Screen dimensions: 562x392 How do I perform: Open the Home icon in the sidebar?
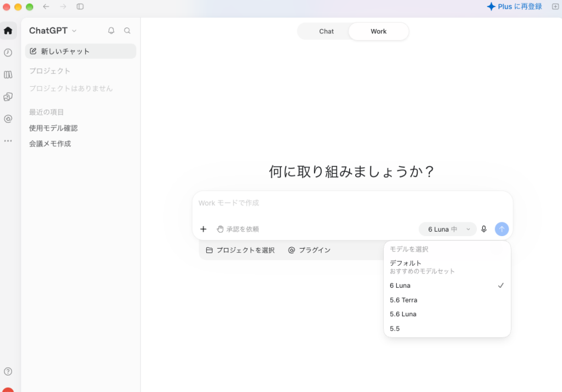tap(8, 31)
